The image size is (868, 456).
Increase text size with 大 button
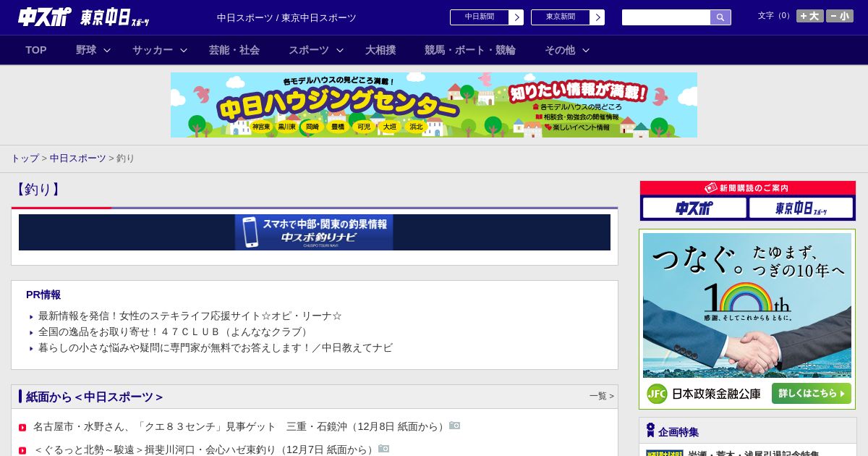[x=809, y=16]
